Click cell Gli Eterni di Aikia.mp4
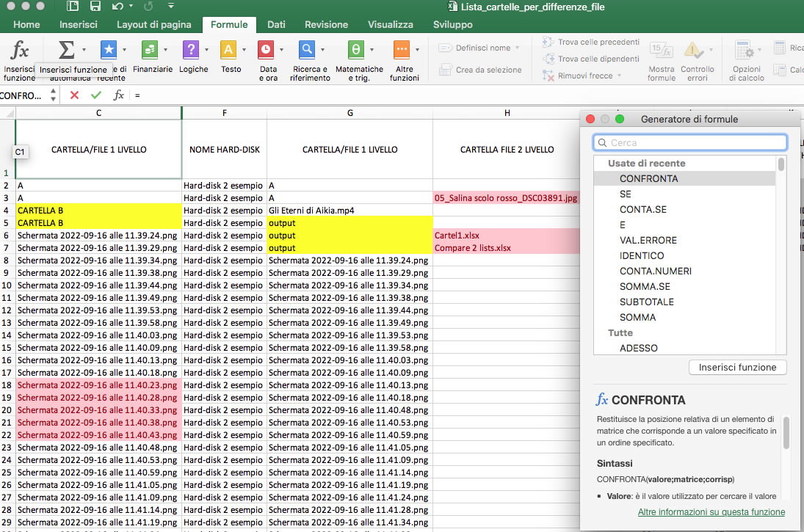 click(350, 210)
